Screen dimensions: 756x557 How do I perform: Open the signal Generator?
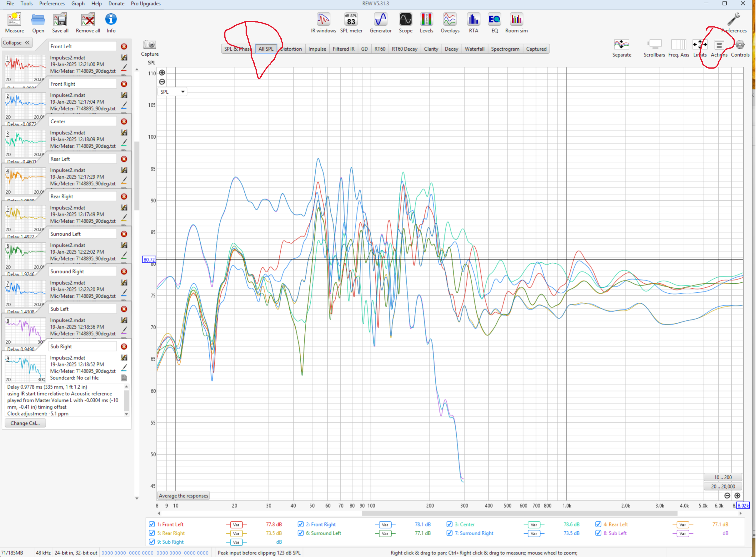[x=381, y=19]
